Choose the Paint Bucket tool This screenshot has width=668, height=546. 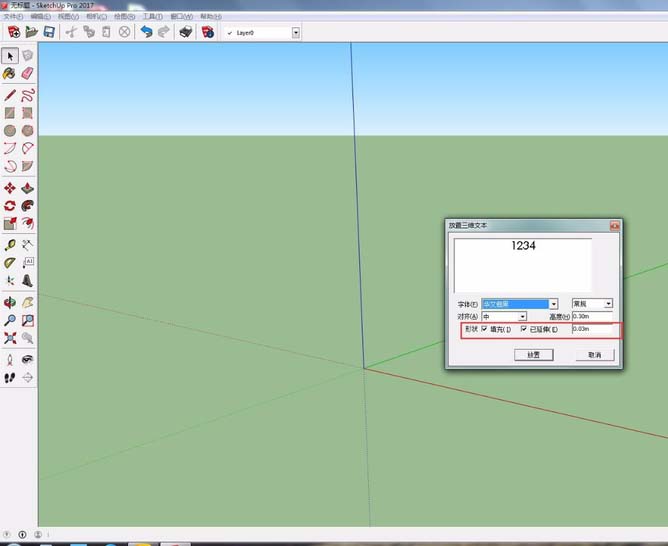[x=10, y=73]
